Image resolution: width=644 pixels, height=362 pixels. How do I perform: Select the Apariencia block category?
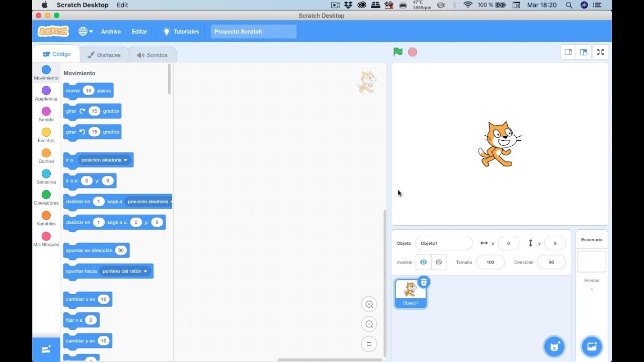tap(46, 94)
